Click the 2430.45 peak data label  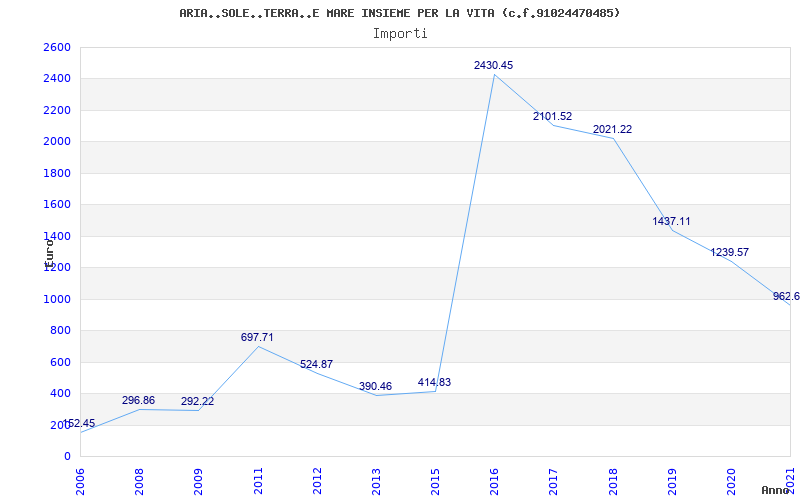[493, 65]
